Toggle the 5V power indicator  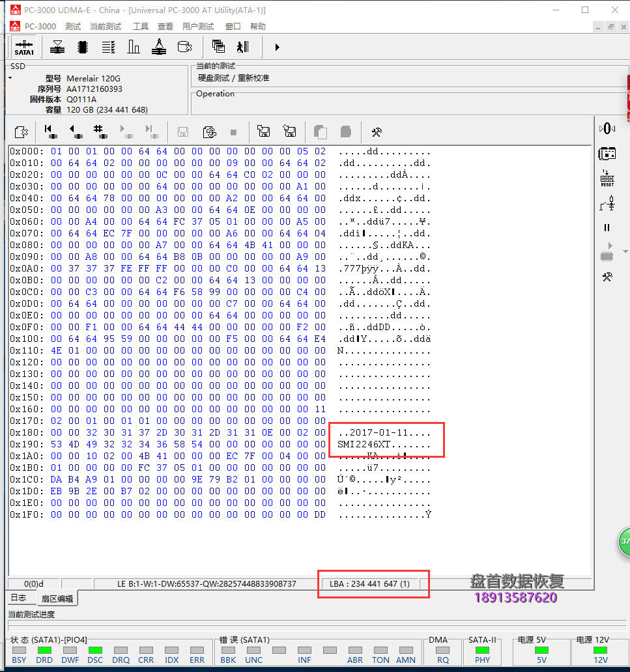click(x=541, y=651)
